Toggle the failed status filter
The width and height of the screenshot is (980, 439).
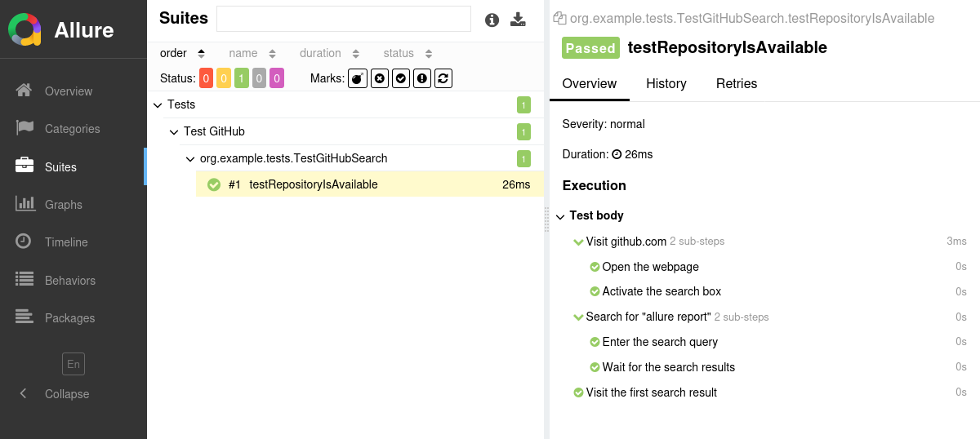(206, 78)
